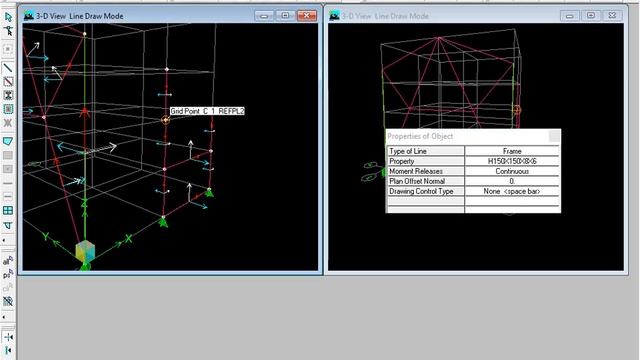This screenshot has height=360, width=640.
Task: Choose the Create Areas at Click tool
Action: tap(8, 169)
